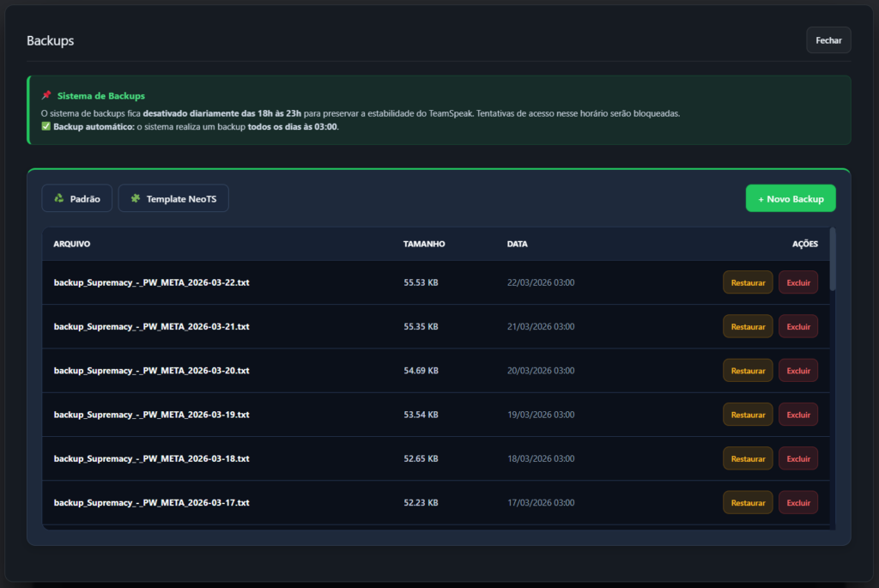Select the Padrão view
Image resolution: width=879 pixels, height=588 pixels.
76,198
